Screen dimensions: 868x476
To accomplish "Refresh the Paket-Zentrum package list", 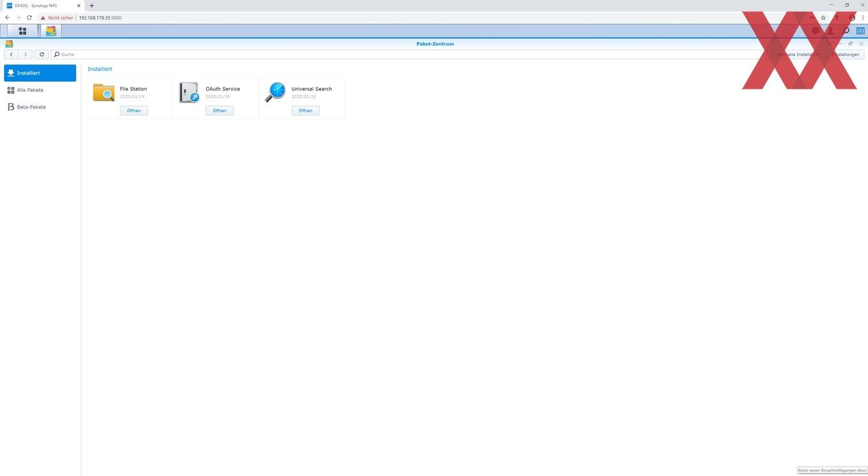I will tap(41, 54).
